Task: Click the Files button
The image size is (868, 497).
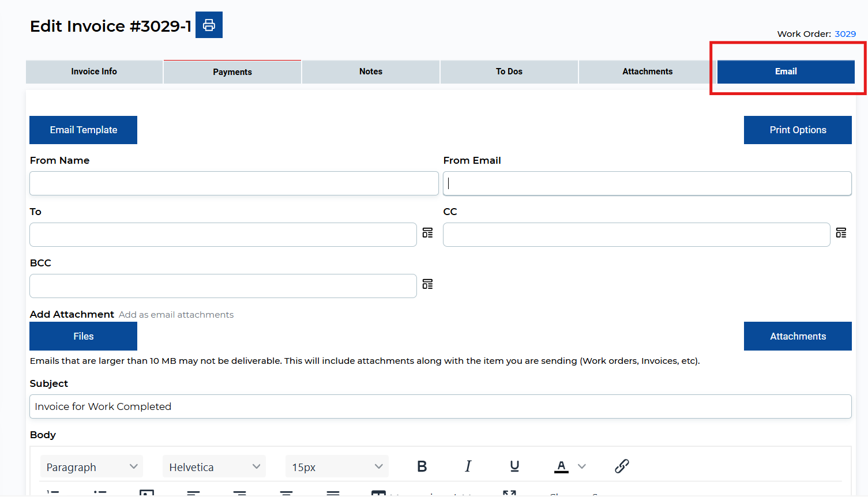Action: [x=84, y=336]
